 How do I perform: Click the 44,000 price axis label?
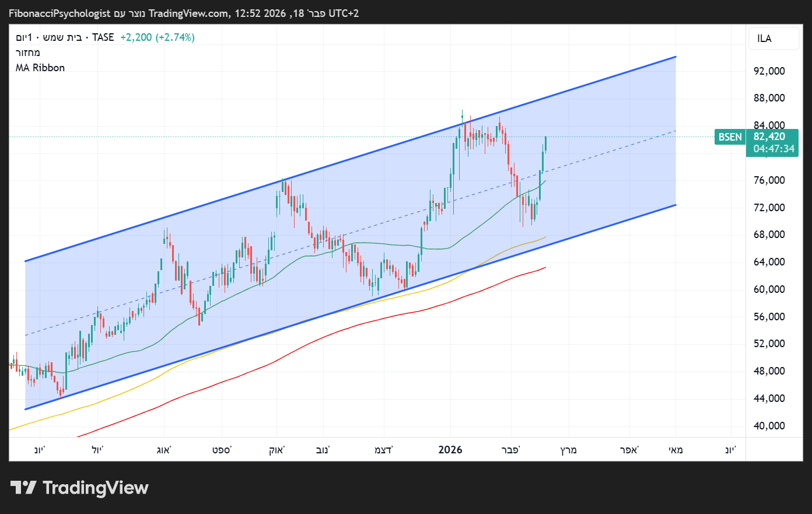point(769,398)
